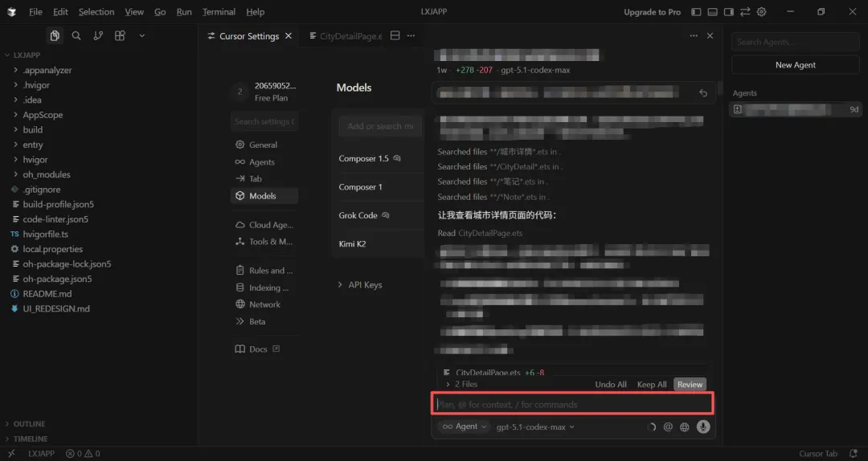
Task: Open chat panel more options ellipsis
Action: pyautogui.click(x=694, y=35)
